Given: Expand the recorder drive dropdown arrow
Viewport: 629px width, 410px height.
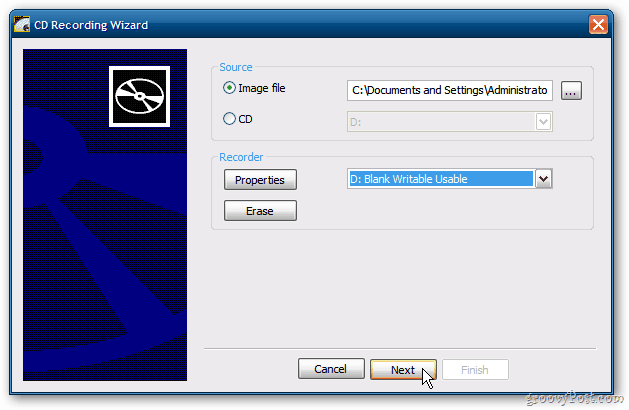Looking at the screenshot, I should click(544, 179).
